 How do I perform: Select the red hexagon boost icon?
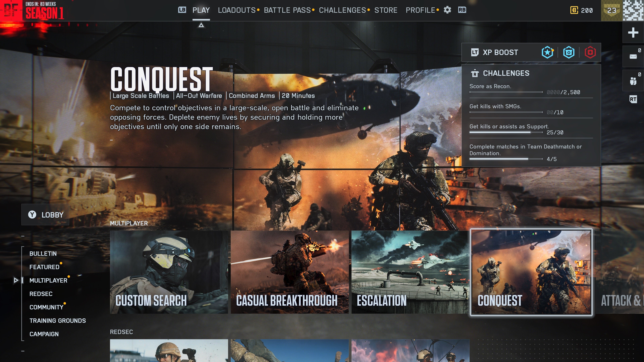coord(590,52)
